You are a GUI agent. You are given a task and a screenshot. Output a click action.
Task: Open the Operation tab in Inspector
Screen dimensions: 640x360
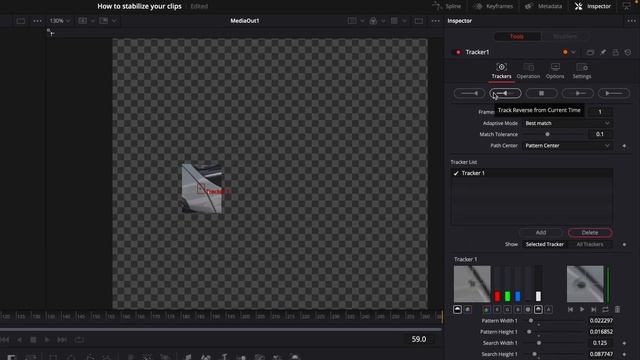[x=528, y=71]
